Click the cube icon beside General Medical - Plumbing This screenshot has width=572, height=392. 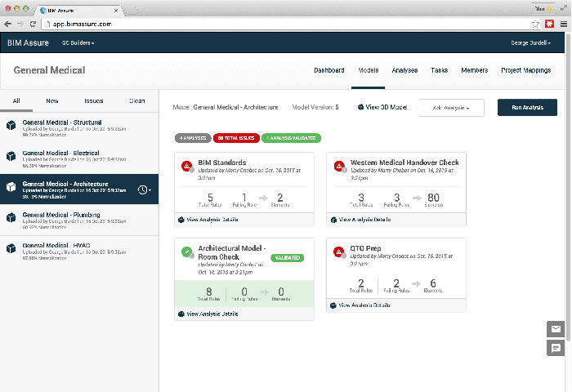[x=11, y=219]
